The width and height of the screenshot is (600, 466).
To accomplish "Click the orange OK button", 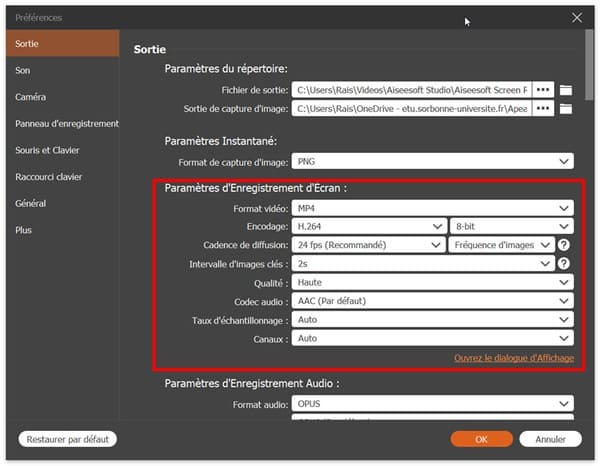I will (481, 439).
